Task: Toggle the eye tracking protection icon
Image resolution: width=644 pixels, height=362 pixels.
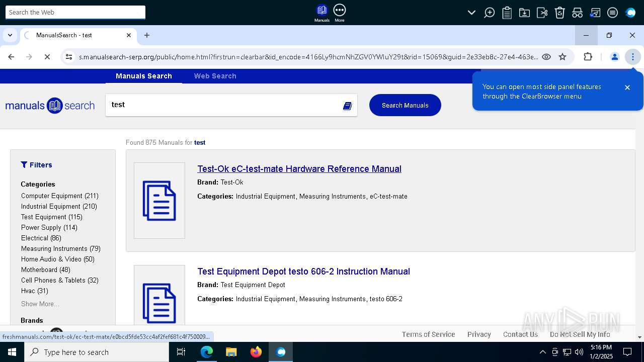Action: pos(546,57)
